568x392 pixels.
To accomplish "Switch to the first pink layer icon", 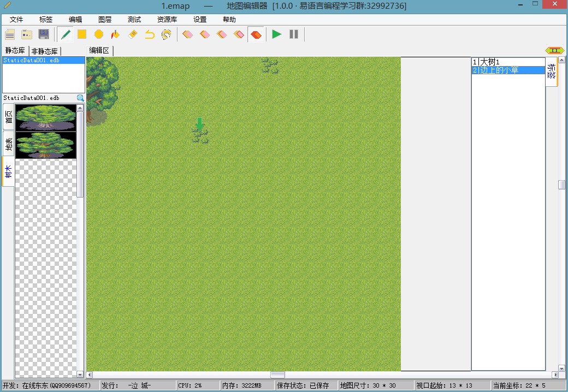I will pyautogui.click(x=188, y=34).
